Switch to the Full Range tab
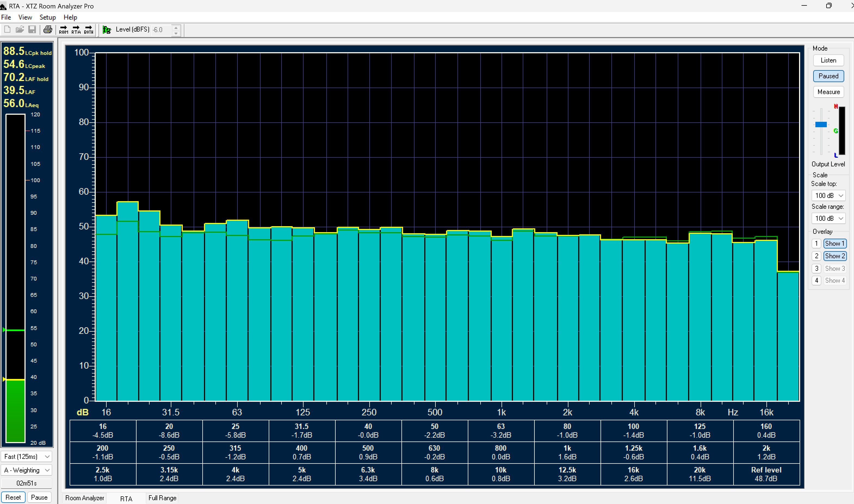The height and width of the screenshot is (504, 854). [x=162, y=498]
